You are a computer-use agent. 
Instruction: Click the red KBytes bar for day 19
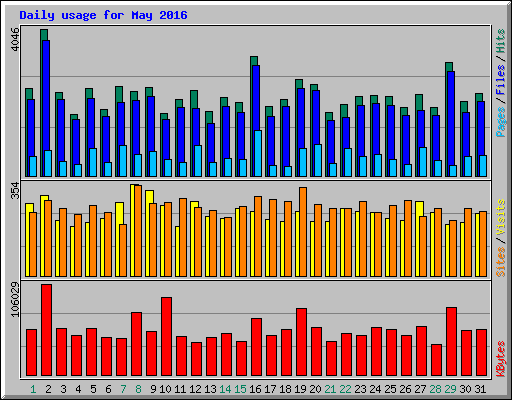pos(301,342)
